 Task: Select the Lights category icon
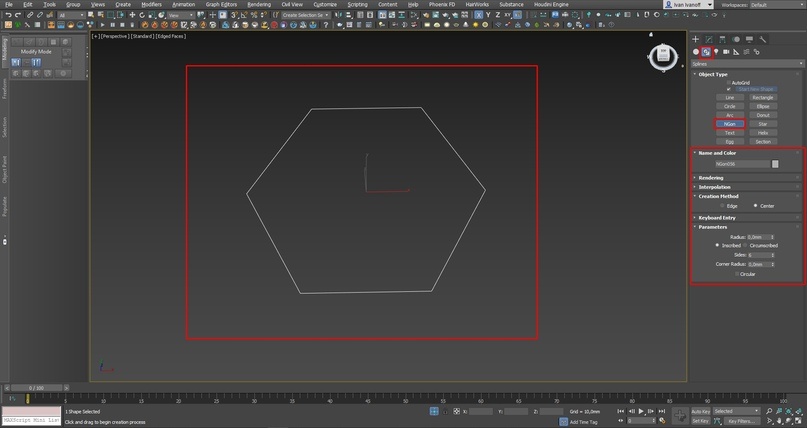(x=716, y=51)
